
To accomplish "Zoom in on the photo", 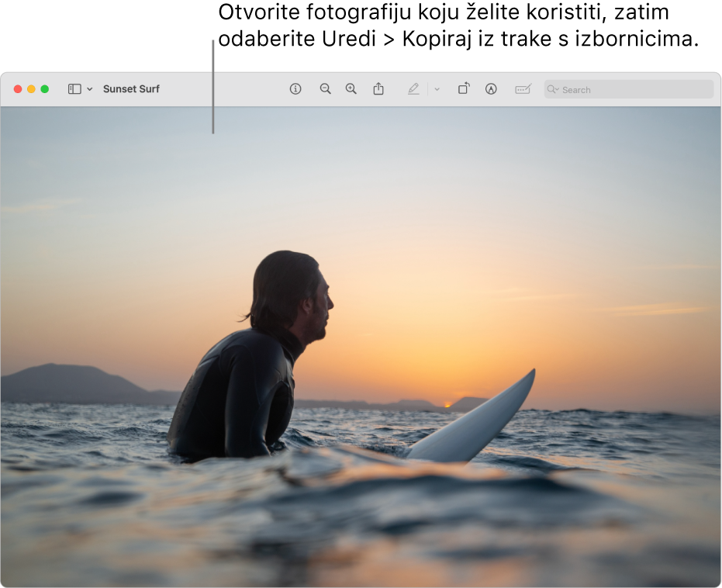I will pyautogui.click(x=351, y=89).
